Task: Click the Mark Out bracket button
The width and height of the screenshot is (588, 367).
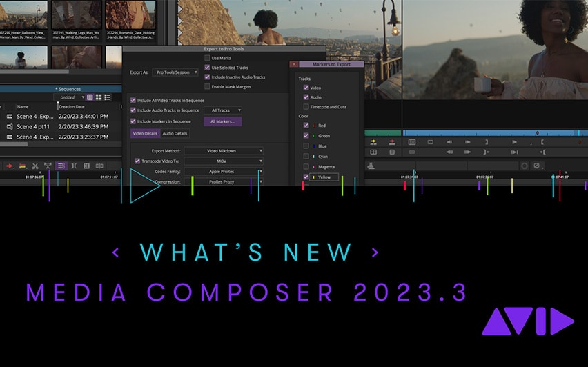Action: (x=487, y=142)
